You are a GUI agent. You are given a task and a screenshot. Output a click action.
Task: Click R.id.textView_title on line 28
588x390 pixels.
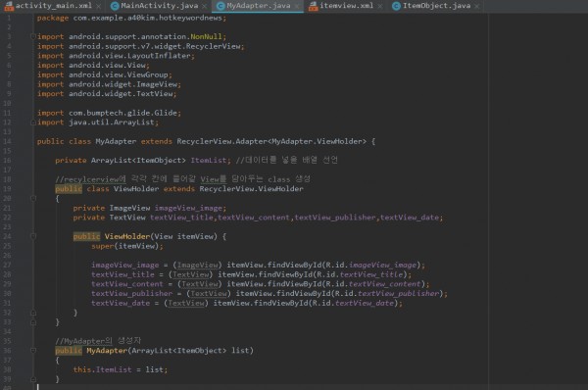tap(360, 274)
